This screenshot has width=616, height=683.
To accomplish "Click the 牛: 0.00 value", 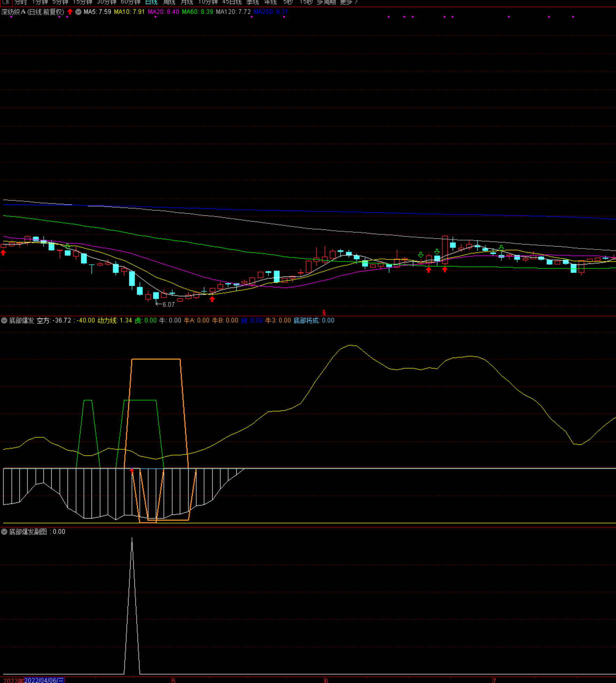I will coord(170,320).
